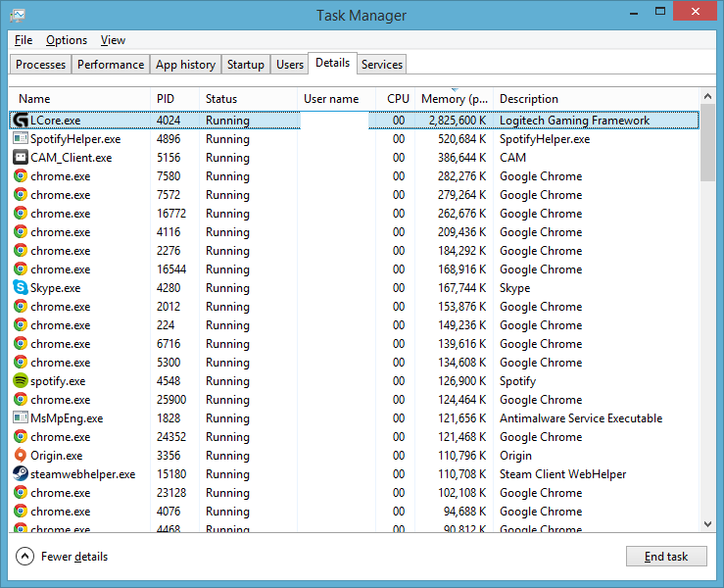
Task: Click the Chrome icon for PID 24352
Action: (x=21, y=436)
